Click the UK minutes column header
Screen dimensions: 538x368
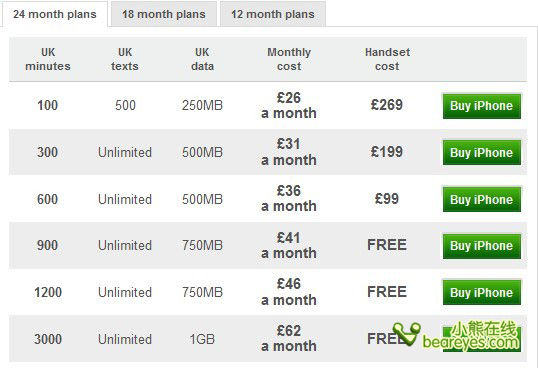pyautogui.click(x=48, y=59)
